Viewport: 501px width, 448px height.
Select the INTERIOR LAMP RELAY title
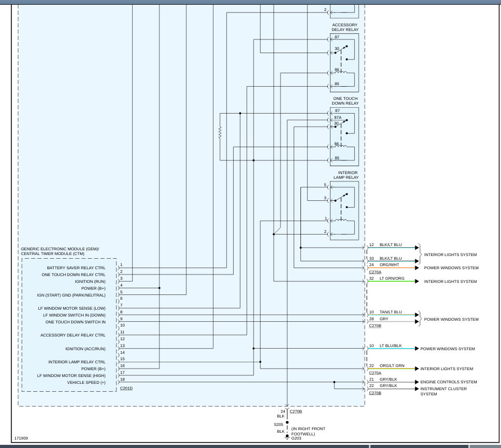(x=346, y=175)
